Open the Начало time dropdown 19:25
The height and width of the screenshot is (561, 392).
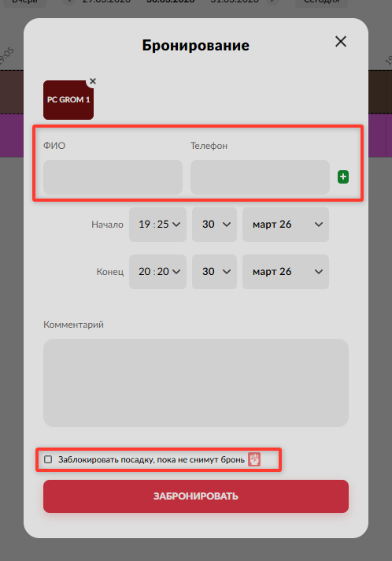click(x=157, y=225)
